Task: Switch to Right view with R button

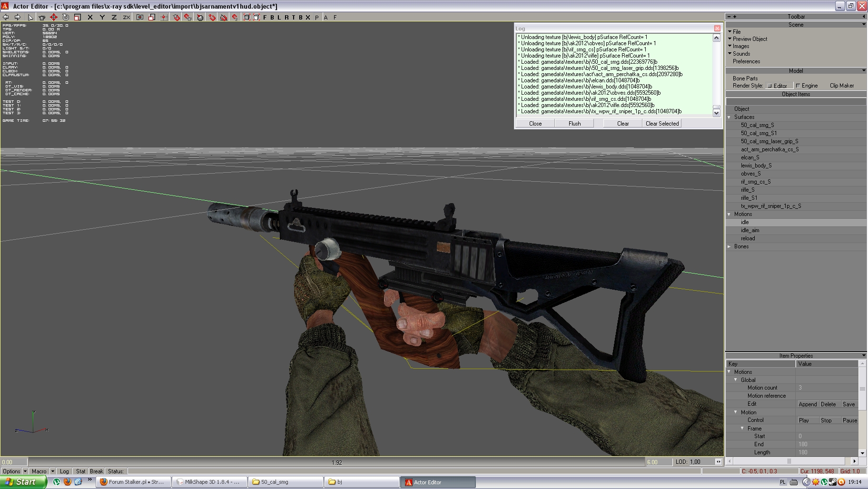Action: click(286, 17)
